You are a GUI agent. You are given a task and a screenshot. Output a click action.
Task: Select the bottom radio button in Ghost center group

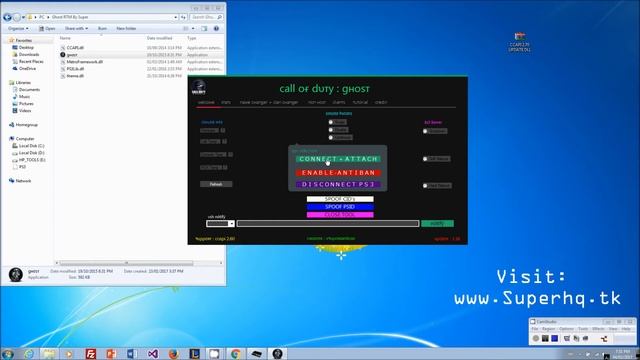[x=331, y=138]
